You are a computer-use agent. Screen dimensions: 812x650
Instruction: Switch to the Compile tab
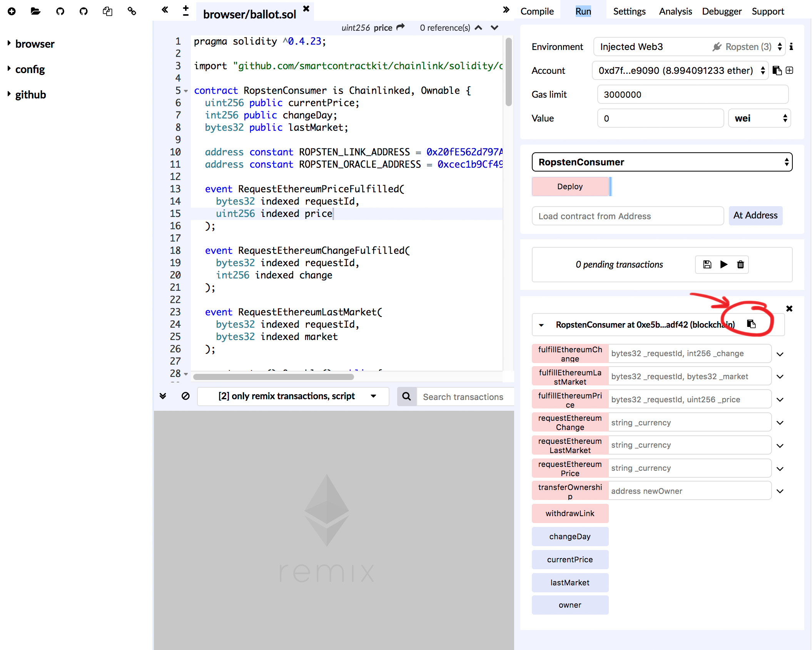pyautogui.click(x=537, y=11)
